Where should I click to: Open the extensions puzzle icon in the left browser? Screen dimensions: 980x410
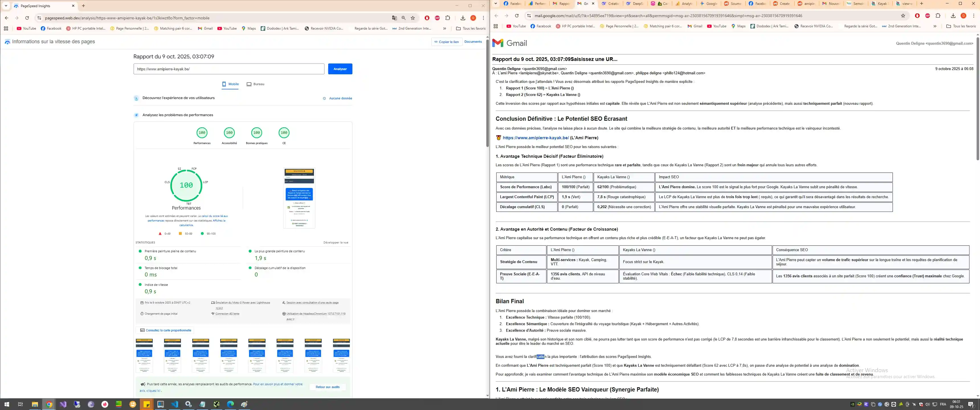(448, 18)
